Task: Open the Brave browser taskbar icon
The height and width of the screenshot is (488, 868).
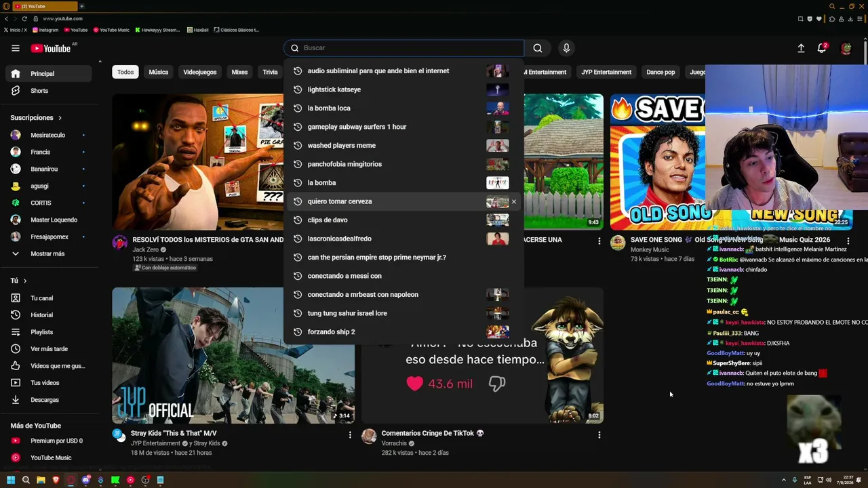Action: 56,480
